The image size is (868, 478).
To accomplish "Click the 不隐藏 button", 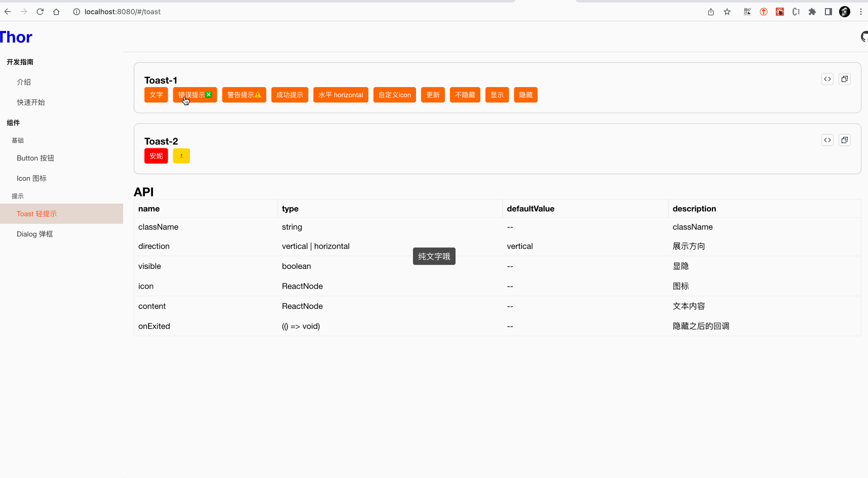I will click(465, 95).
